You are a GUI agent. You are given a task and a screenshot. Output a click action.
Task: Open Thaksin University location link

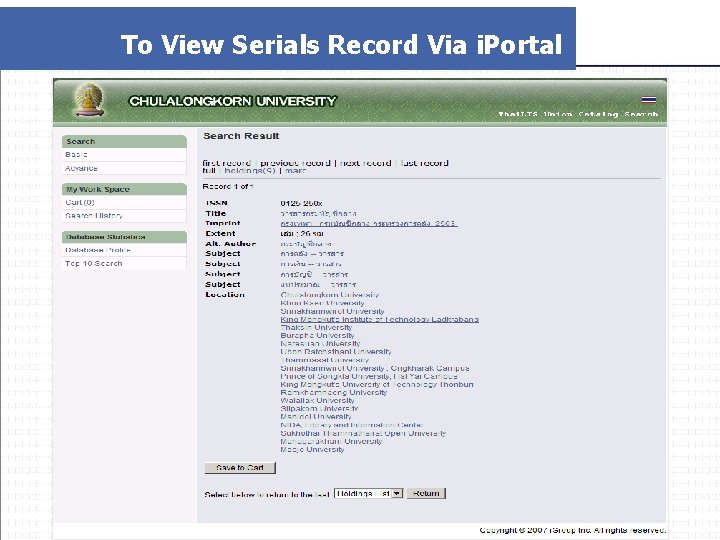[316, 327]
